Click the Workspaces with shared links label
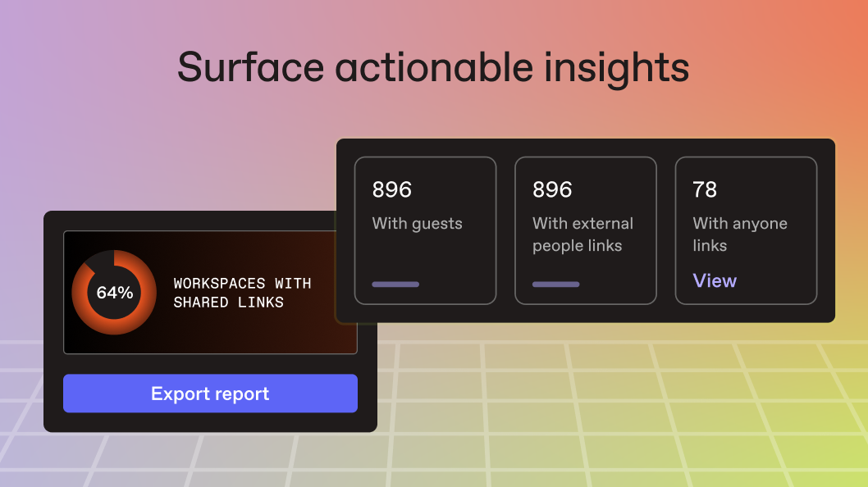Image resolution: width=868 pixels, height=487 pixels. pyautogui.click(x=242, y=293)
